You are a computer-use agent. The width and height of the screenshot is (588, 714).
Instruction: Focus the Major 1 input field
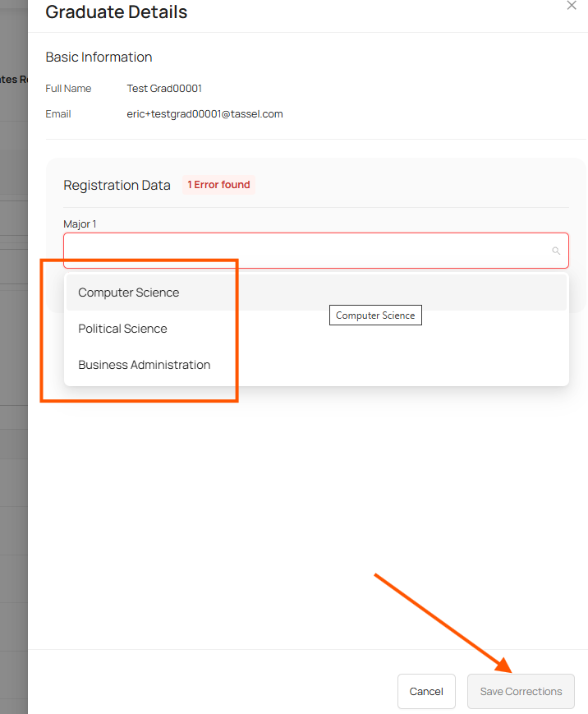[304, 251]
